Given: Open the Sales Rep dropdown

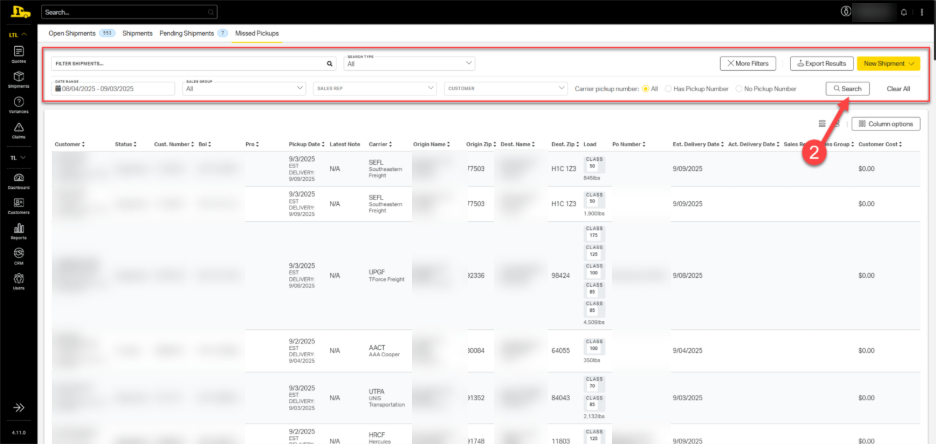Looking at the screenshot, I should (x=375, y=88).
